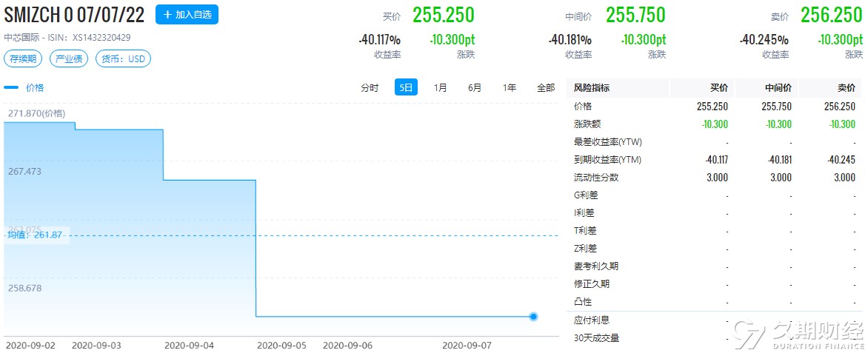Click the mid price 255.750 headline

pos(635,15)
